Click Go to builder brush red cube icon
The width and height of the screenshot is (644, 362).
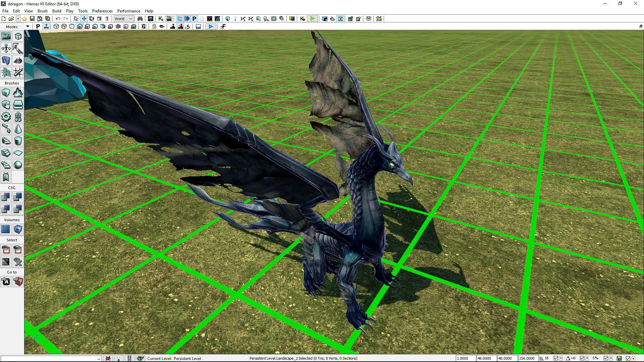(18, 282)
